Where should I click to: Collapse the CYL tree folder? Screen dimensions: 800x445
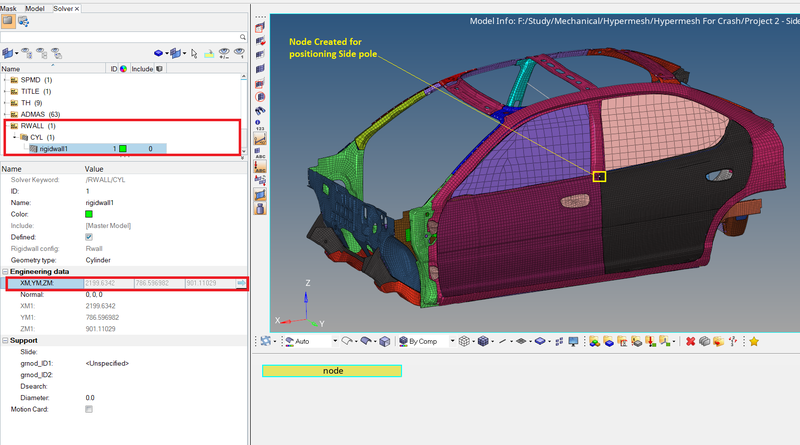[x=15, y=137]
